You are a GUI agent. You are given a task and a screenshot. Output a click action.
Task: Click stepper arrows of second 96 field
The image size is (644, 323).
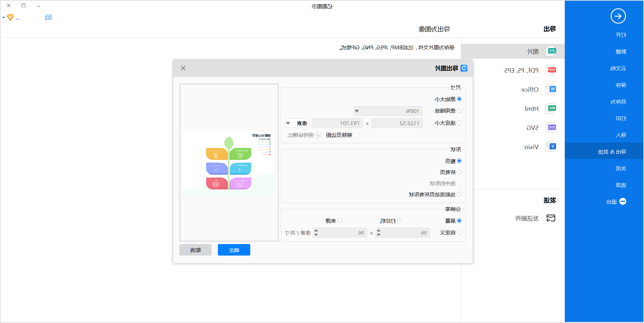(x=316, y=233)
